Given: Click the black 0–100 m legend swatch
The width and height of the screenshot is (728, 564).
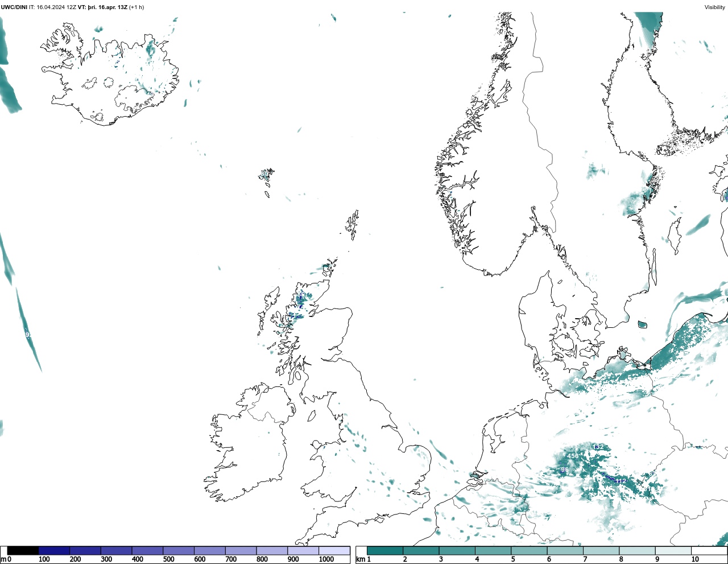Looking at the screenshot, I should point(23,550).
